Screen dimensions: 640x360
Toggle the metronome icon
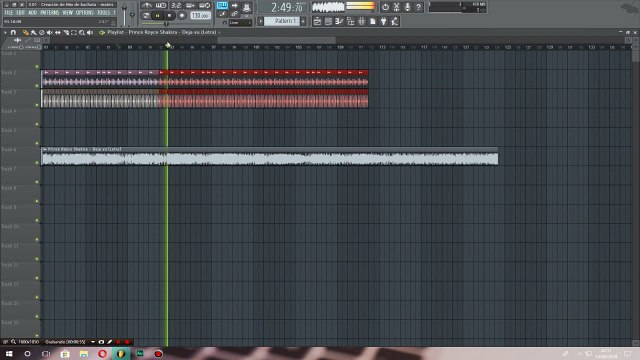pyautogui.click(x=147, y=5)
